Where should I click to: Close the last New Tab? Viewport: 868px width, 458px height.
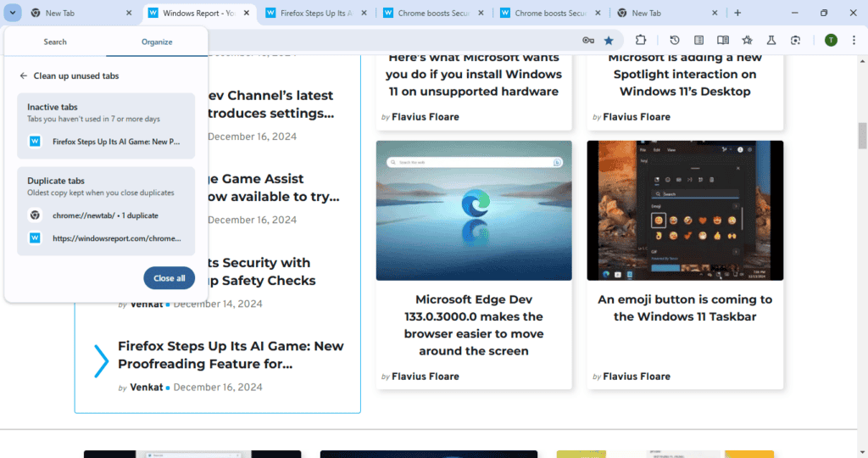[x=715, y=13]
